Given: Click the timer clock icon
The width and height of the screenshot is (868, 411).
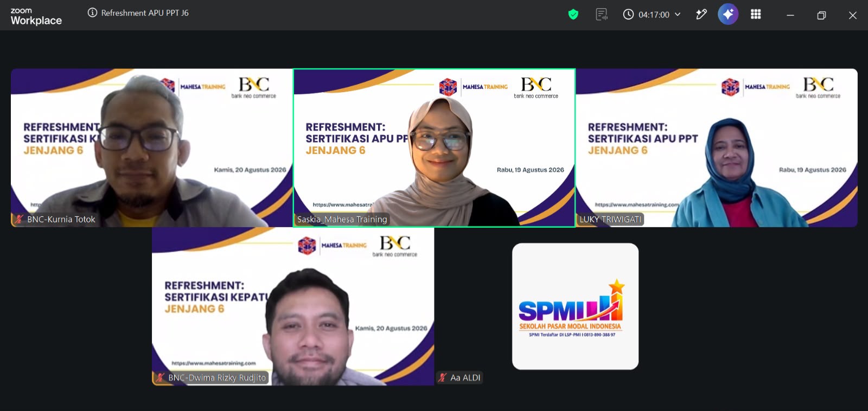Looking at the screenshot, I should (x=628, y=15).
